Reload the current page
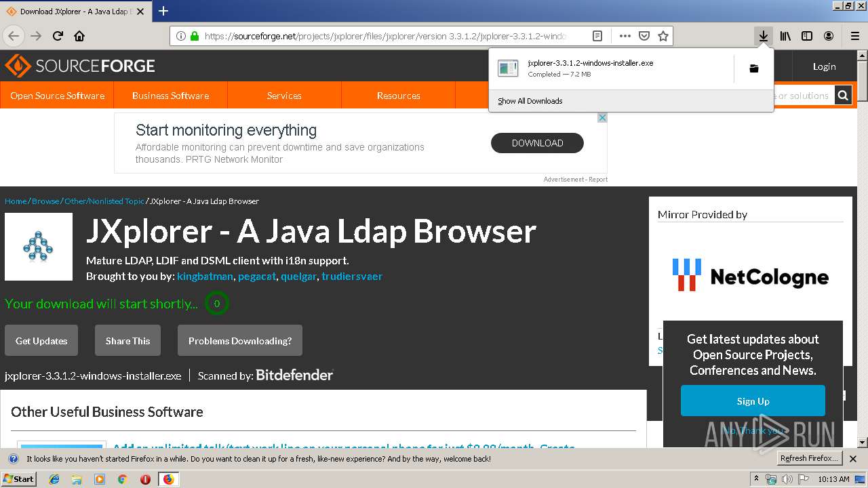868x488 pixels. 58,36
